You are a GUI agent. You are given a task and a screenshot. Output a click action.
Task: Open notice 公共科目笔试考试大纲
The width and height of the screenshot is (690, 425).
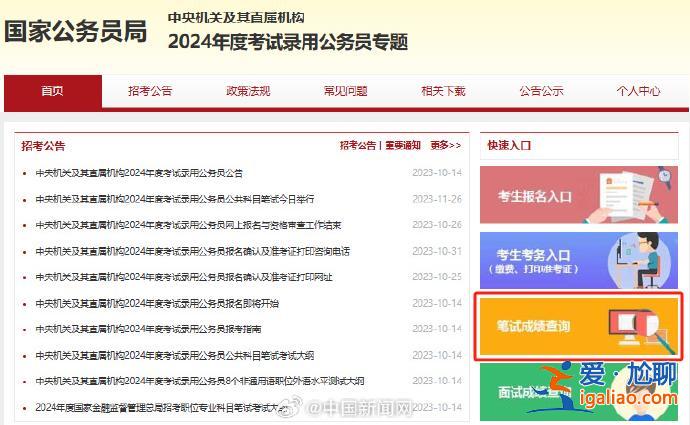tap(175, 355)
